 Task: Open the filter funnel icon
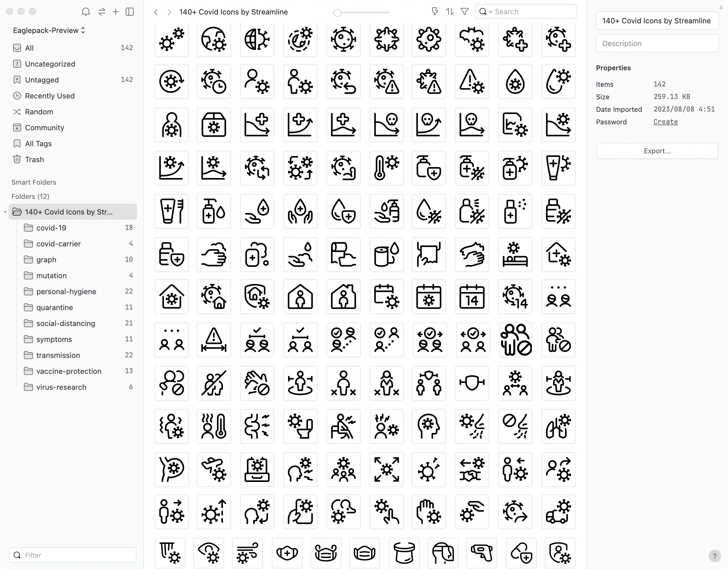coord(464,12)
